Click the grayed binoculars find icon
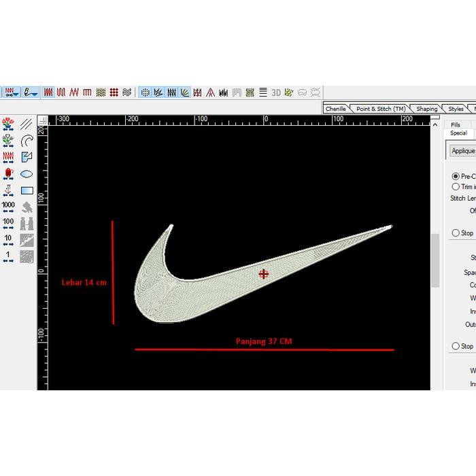 27,224
